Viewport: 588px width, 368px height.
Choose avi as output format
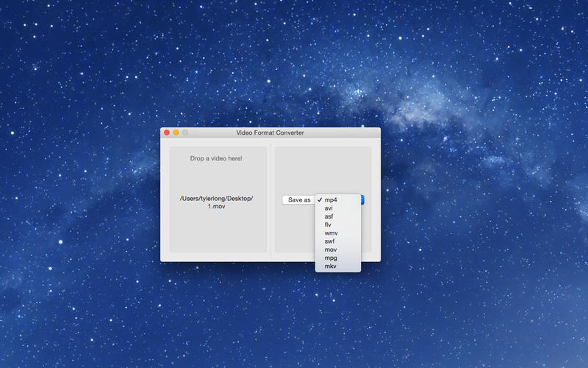329,208
